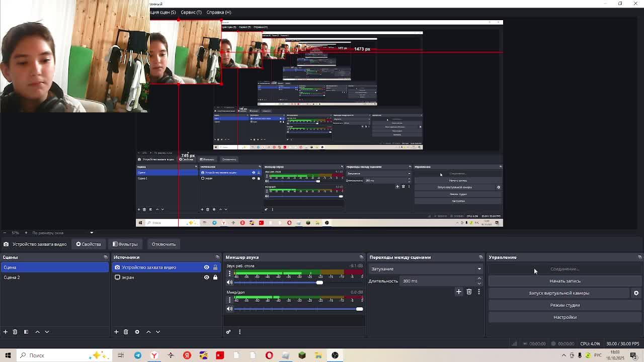This screenshot has width=644, height=362.
Task: Move the selected source up
Action: (x=148, y=332)
